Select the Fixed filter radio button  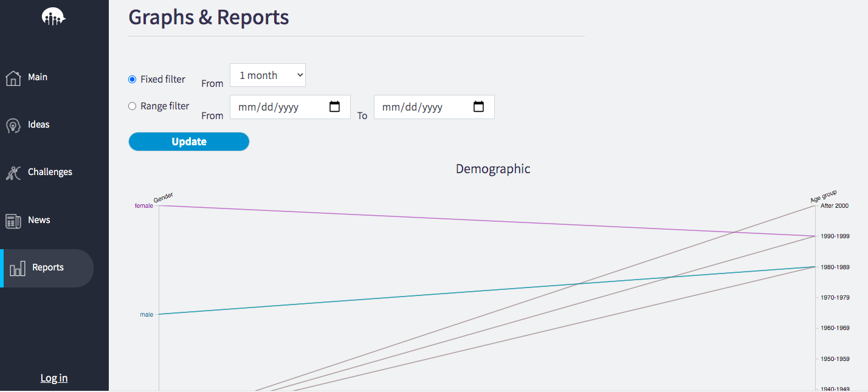pos(132,79)
